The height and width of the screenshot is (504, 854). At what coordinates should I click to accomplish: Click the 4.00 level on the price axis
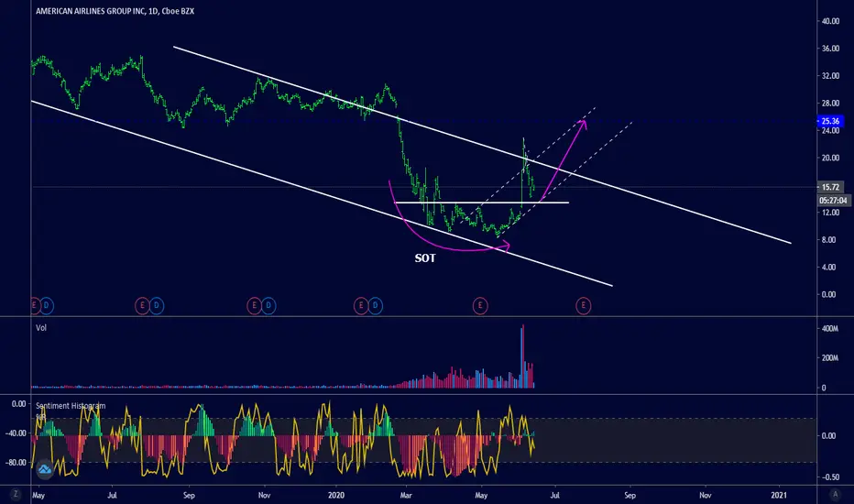[x=830, y=267]
